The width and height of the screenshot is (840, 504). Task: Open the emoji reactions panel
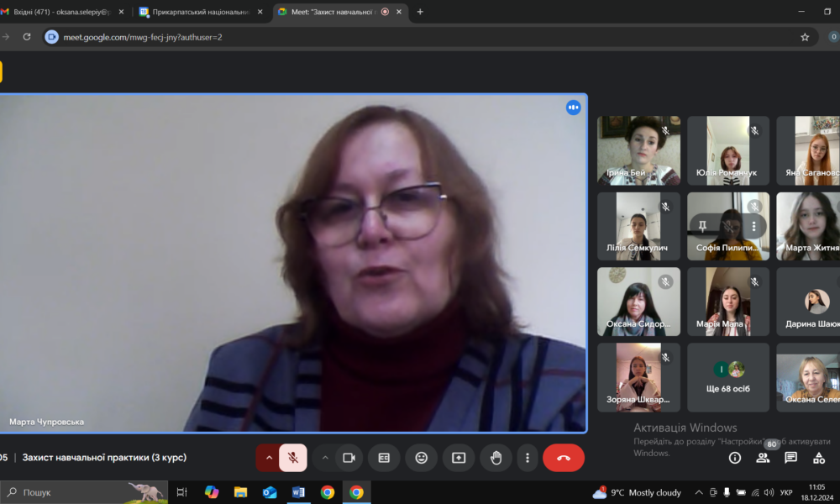pos(422,458)
